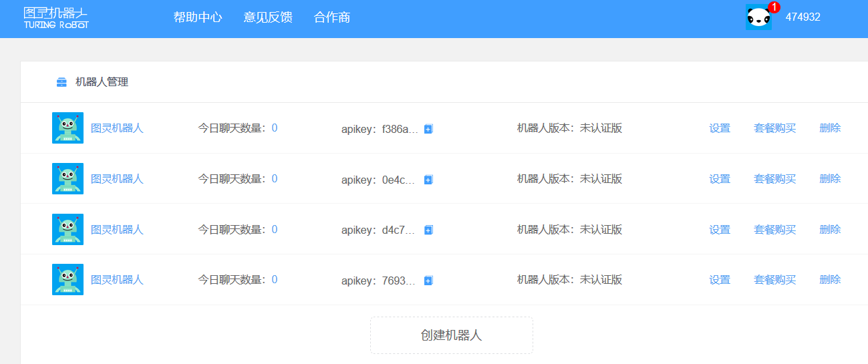This screenshot has width=868, height=364.
Task: Click the account name 474932
Action: 803,17
